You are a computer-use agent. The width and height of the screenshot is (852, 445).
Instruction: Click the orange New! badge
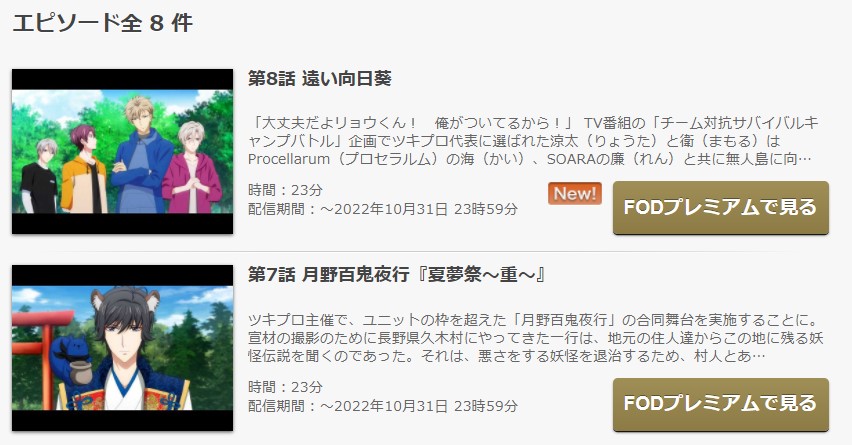click(x=575, y=193)
